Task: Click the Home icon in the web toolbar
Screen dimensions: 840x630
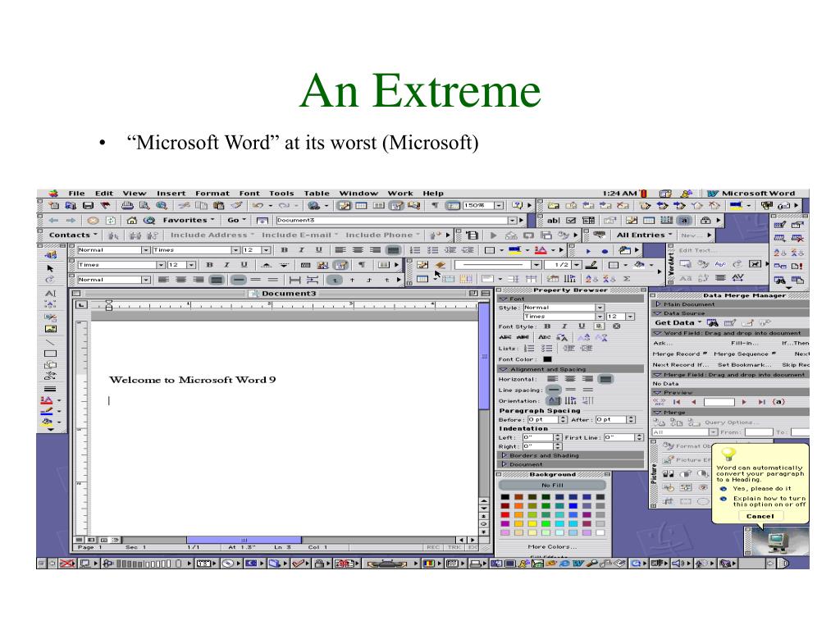Action: click(132, 220)
